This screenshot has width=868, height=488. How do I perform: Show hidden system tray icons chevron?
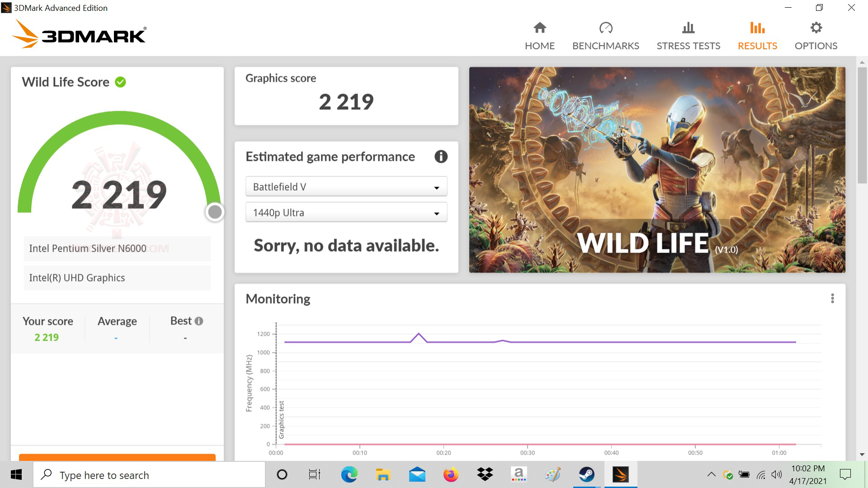click(x=711, y=474)
